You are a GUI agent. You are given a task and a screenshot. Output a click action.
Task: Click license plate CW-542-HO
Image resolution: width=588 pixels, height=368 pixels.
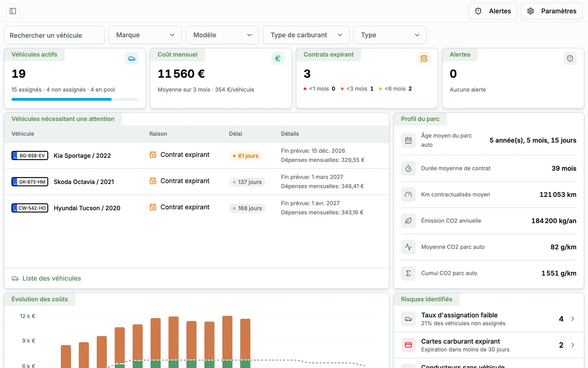(x=30, y=208)
